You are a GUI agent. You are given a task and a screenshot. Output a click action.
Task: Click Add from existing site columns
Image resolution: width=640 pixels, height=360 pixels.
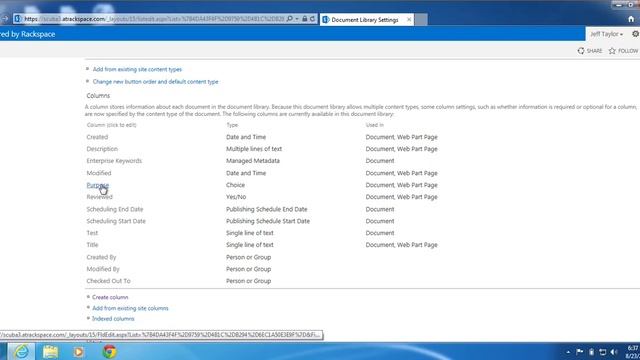130,308
